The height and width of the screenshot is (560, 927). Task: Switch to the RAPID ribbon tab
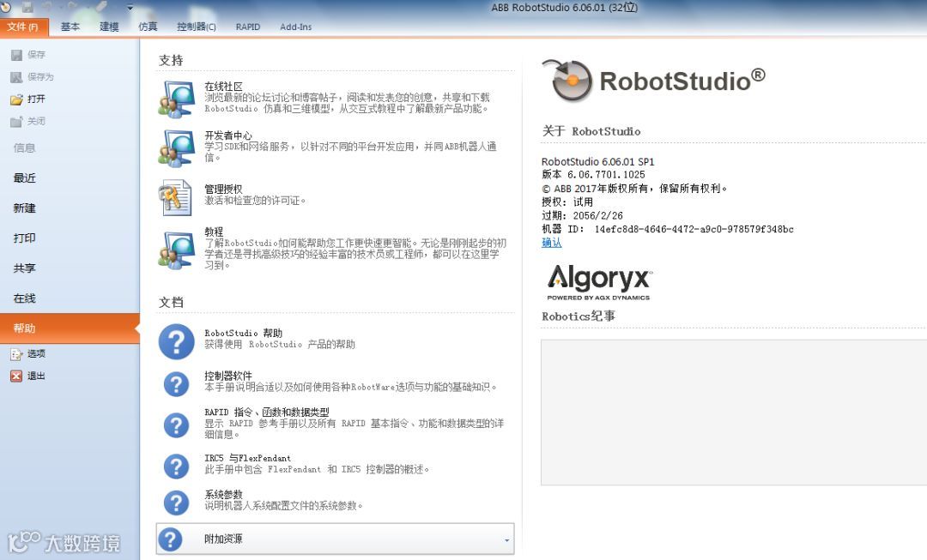click(248, 27)
